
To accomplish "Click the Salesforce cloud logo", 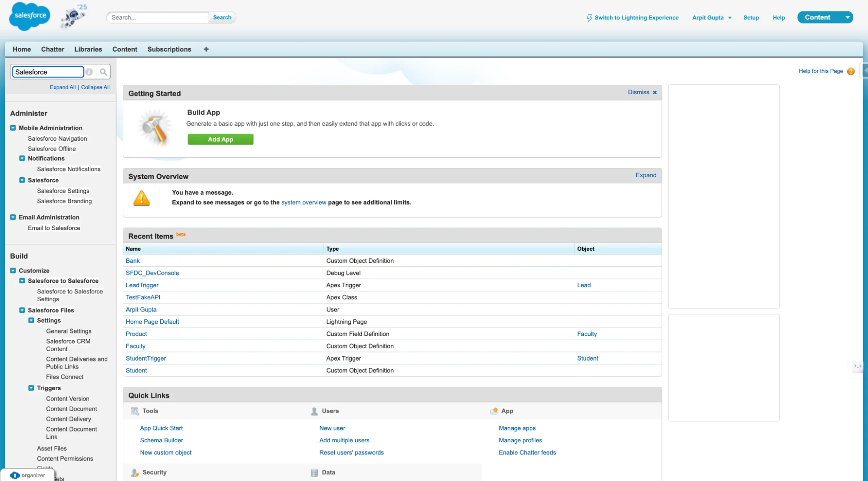I will pos(29,16).
